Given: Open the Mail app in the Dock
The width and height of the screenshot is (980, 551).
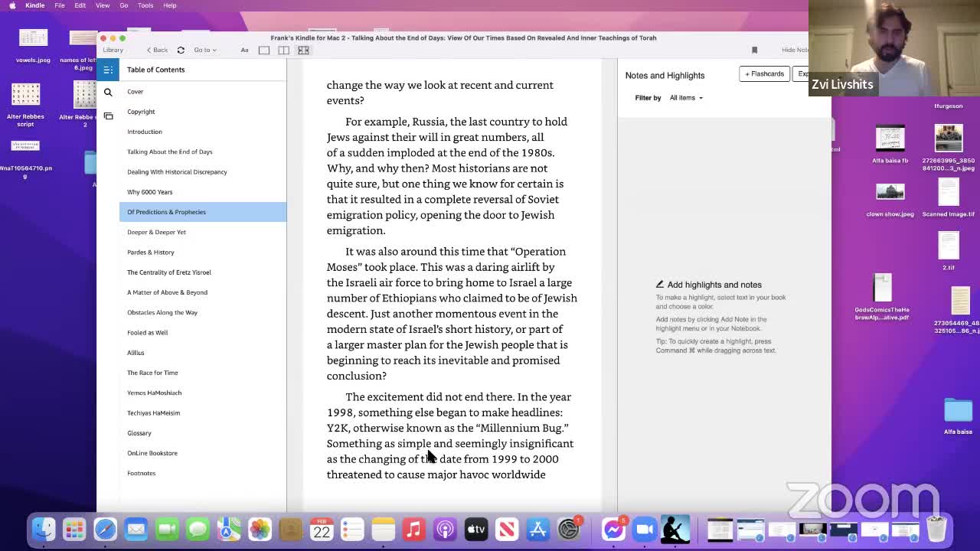Looking at the screenshot, I should (x=136, y=529).
